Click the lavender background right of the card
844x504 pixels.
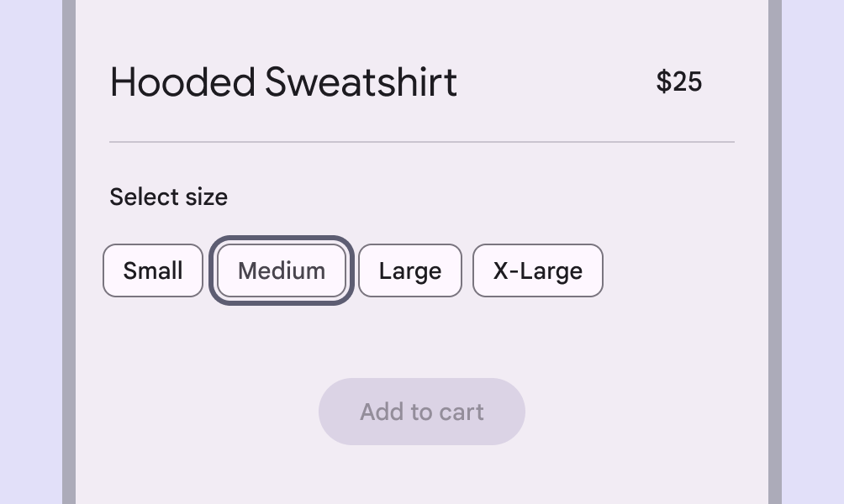(x=813, y=252)
